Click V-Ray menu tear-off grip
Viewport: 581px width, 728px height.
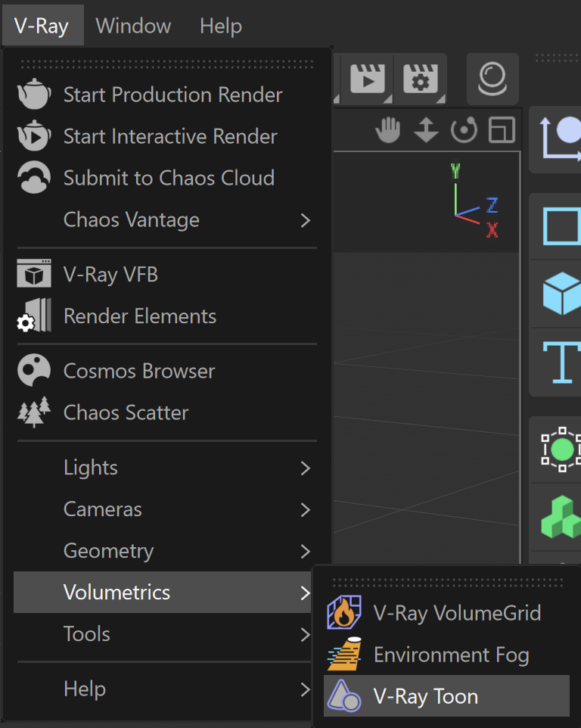click(167, 64)
